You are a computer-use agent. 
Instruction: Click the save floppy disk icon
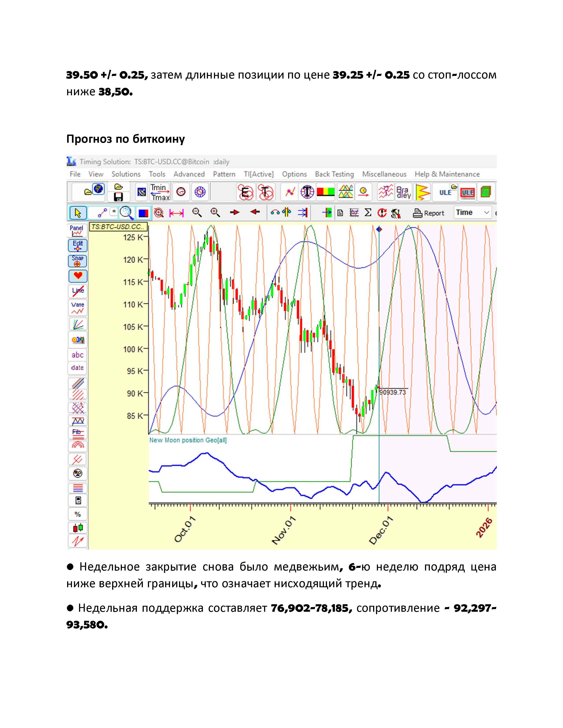point(118,197)
